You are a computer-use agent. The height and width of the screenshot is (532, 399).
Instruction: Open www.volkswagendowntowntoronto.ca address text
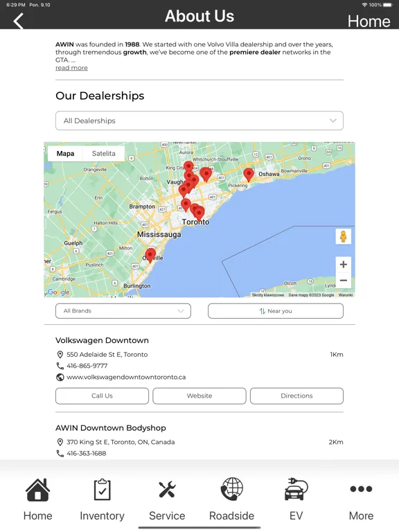pos(126,377)
